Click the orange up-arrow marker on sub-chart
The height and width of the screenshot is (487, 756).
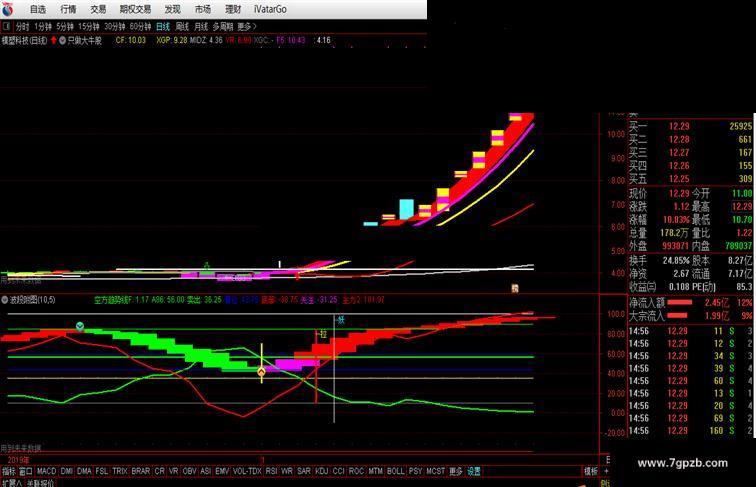[x=261, y=372]
